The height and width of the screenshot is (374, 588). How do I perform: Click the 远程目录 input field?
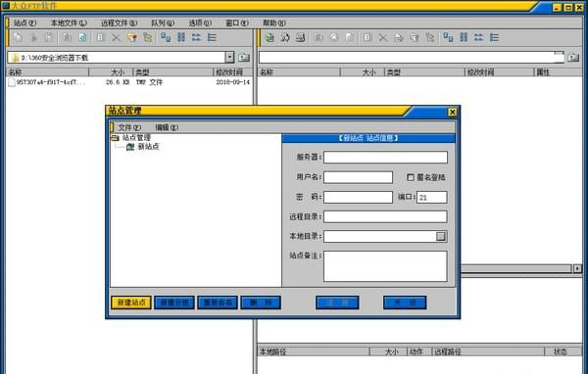(385, 216)
